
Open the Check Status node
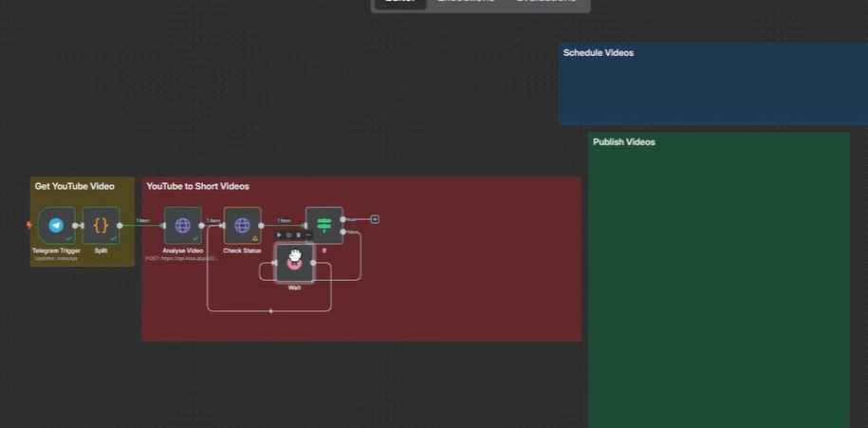[243, 225]
